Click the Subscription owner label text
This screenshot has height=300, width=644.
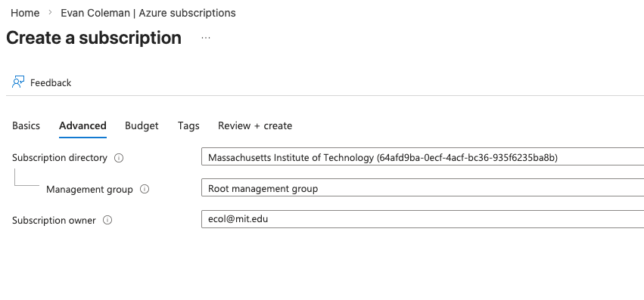point(54,221)
